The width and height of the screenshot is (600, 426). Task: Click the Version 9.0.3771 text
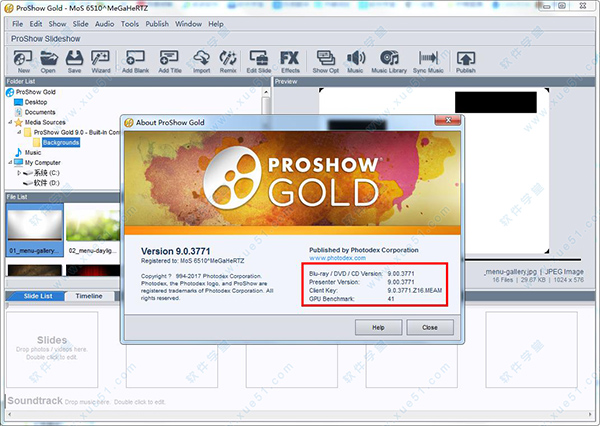[x=176, y=251]
